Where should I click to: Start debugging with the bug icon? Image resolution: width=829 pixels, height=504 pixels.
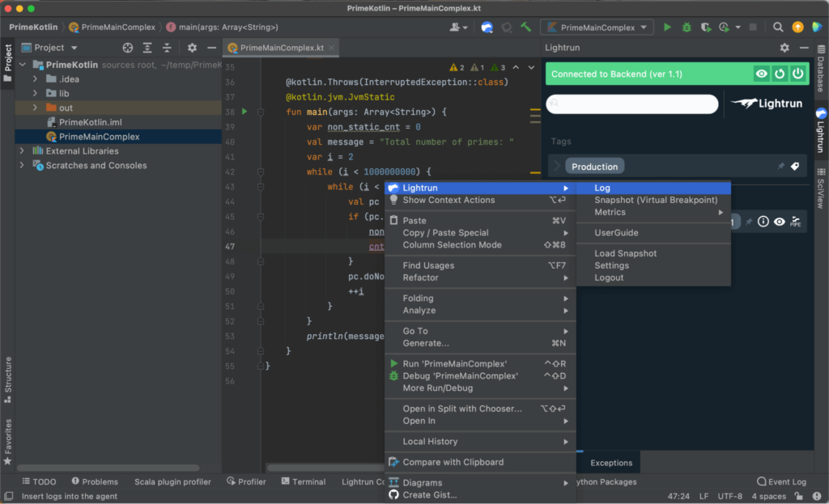[x=686, y=27]
